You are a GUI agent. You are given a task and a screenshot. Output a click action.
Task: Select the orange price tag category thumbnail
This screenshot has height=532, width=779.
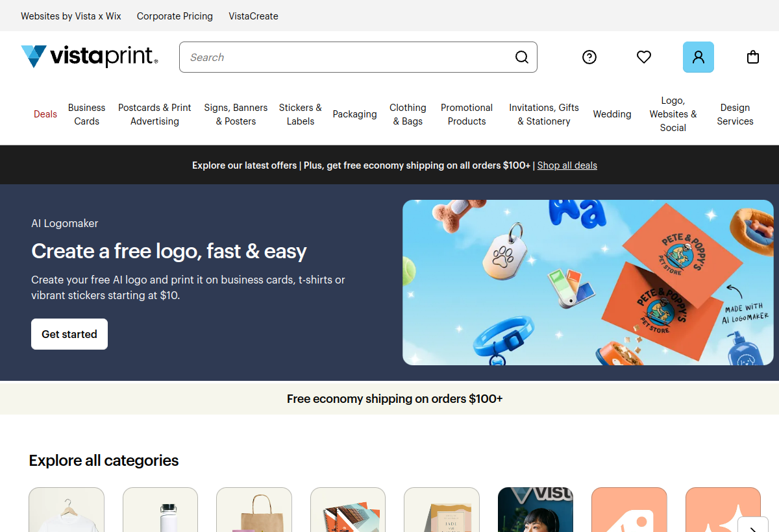(629, 510)
